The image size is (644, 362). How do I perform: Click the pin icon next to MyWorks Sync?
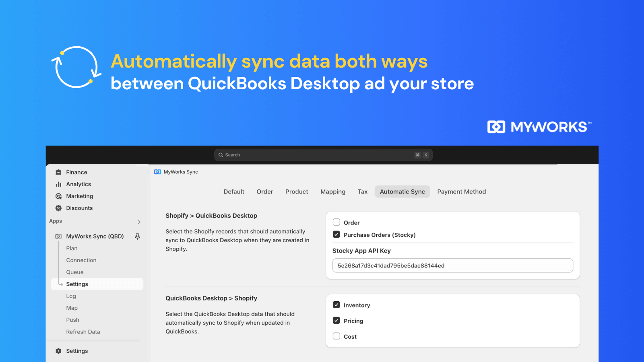[137, 236]
